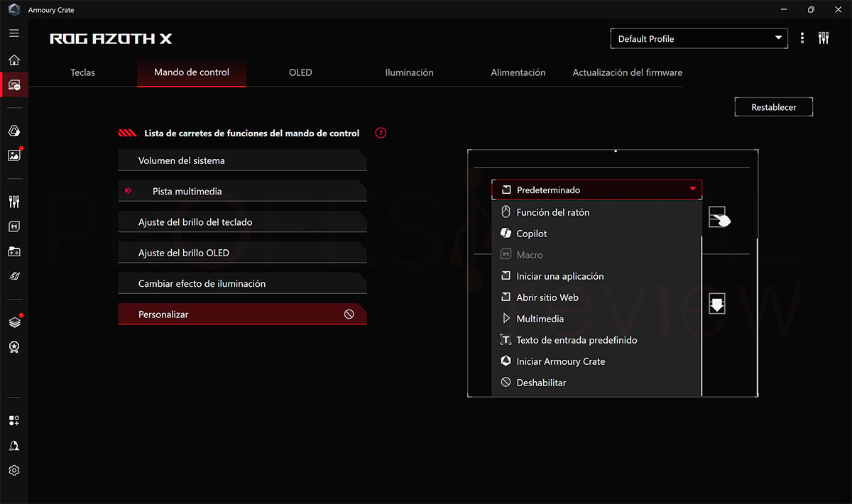The image size is (852, 504).
Task: Open the slanted tag icon in sidebar
Action: tap(14, 275)
